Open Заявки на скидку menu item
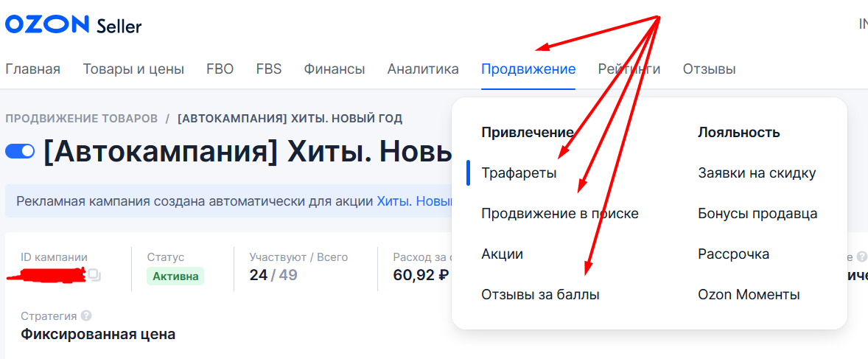The image size is (868, 359). click(x=757, y=172)
